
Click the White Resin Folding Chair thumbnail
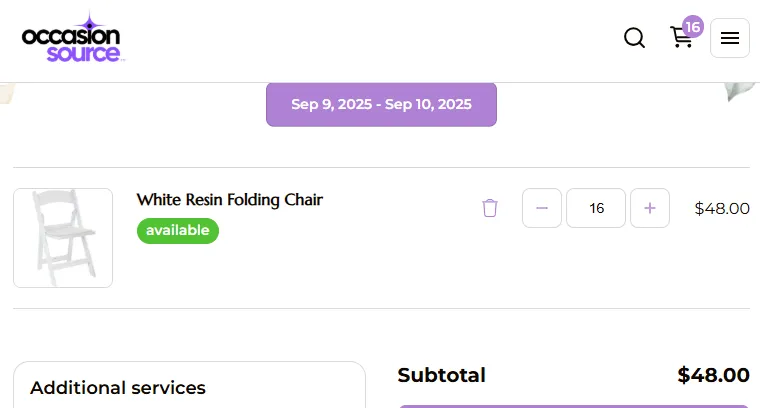pyautogui.click(x=63, y=238)
